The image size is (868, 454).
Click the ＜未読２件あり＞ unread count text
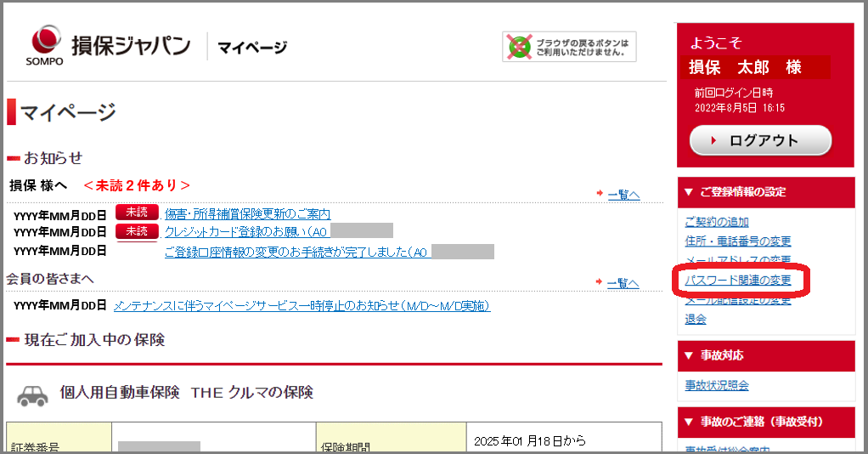[137, 185]
